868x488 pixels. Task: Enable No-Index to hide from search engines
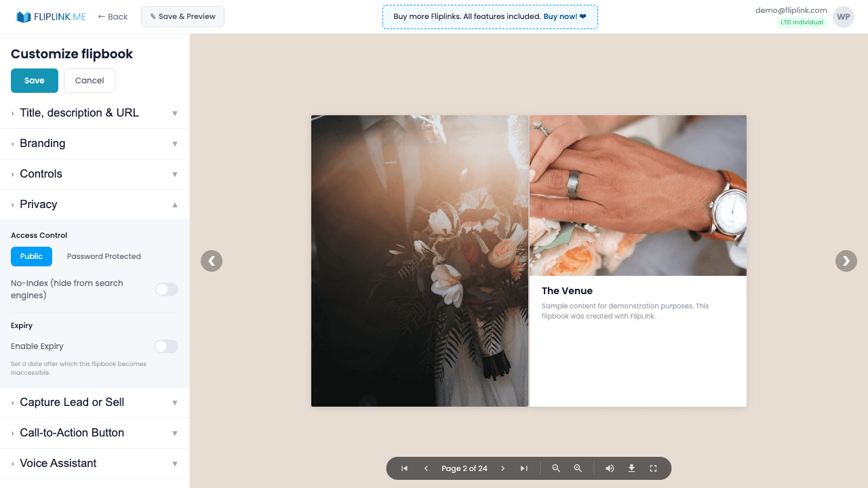click(166, 289)
